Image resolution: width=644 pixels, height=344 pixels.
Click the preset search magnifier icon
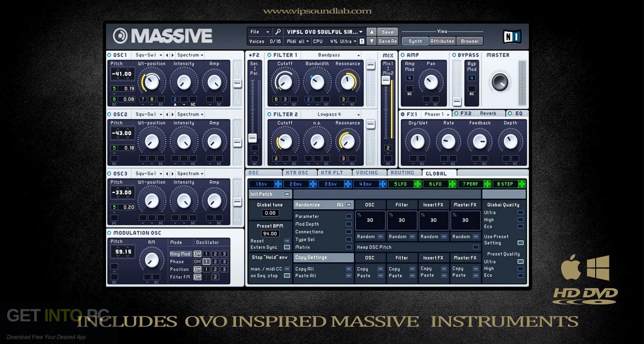point(278,32)
